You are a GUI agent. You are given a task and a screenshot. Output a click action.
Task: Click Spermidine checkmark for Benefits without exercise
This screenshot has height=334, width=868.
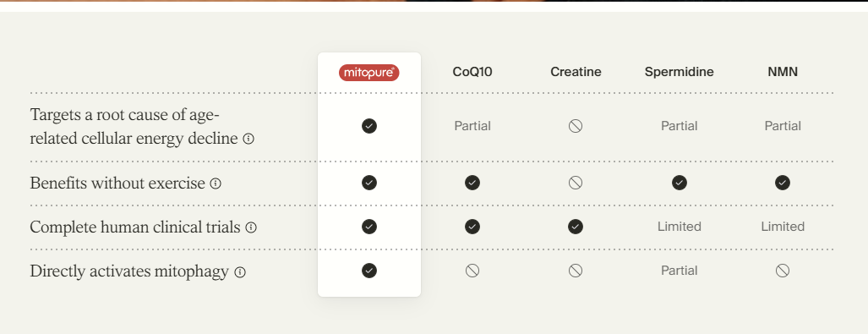pos(680,183)
